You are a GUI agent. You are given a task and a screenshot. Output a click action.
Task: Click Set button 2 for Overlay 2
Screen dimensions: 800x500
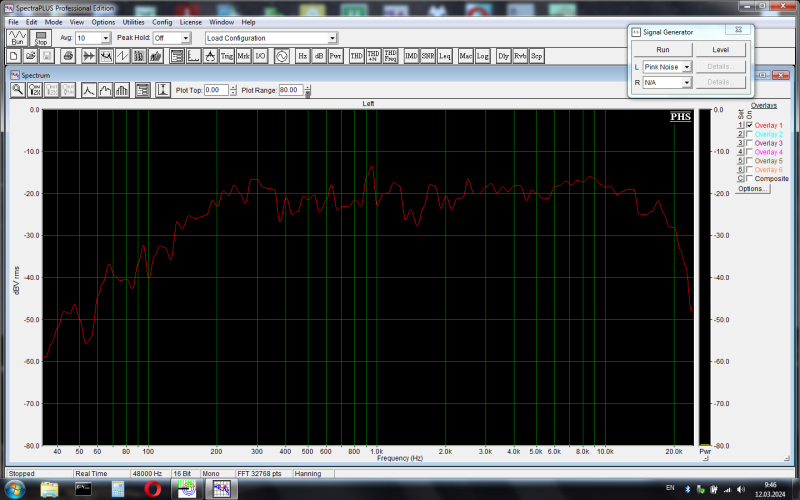(740, 134)
